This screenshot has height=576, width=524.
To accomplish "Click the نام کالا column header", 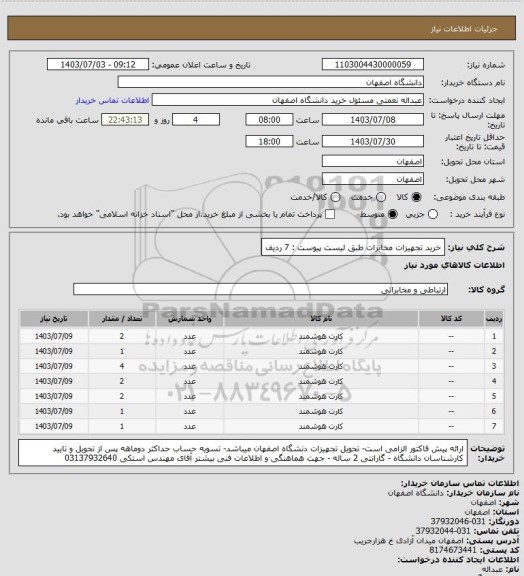I will click(321, 318).
